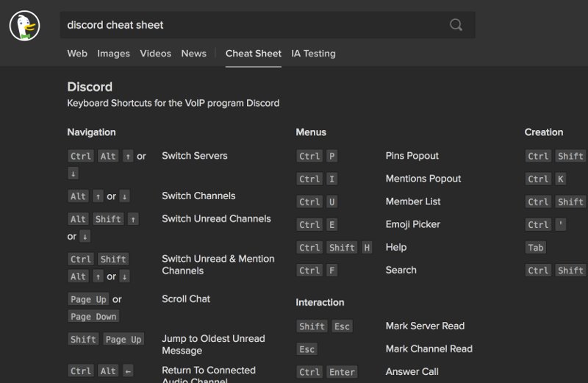The height and width of the screenshot is (383, 588).
Task: Click the 'Creation' section heading
Action: pos(544,132)
